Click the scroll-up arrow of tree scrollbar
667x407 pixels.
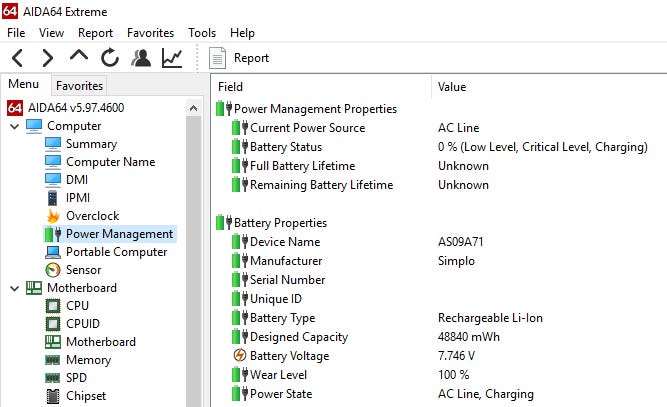click(x=194, y=108)
